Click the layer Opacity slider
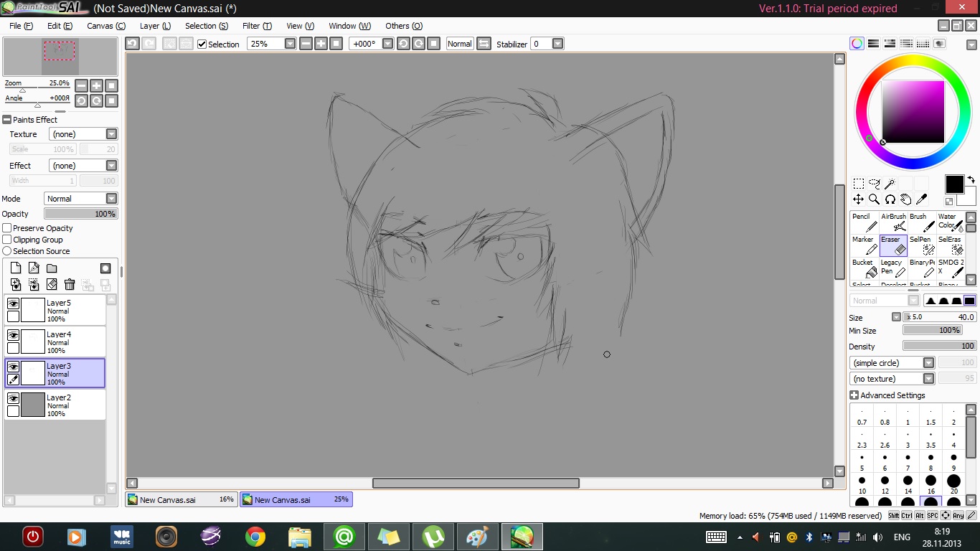This screenshot has height=551, width=980. [81, 214]
